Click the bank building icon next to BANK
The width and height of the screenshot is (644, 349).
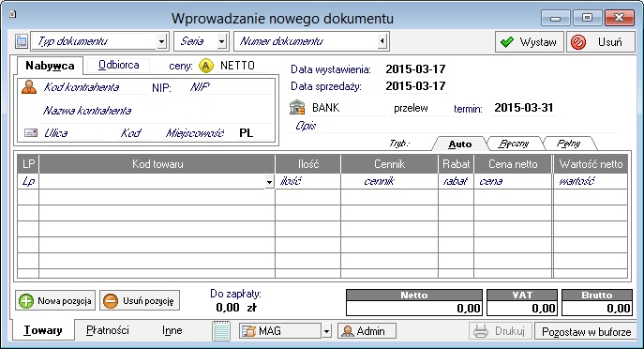point(297,108)
